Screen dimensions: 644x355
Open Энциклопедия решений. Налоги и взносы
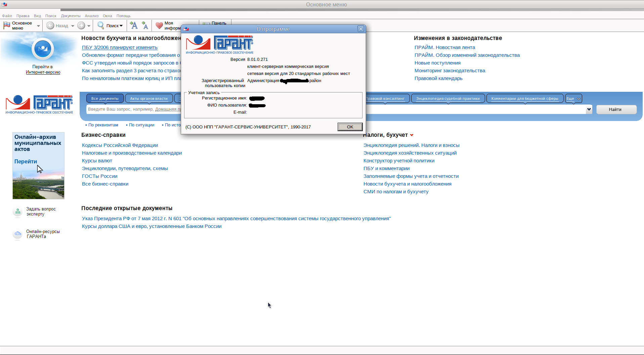coord(412,145)
